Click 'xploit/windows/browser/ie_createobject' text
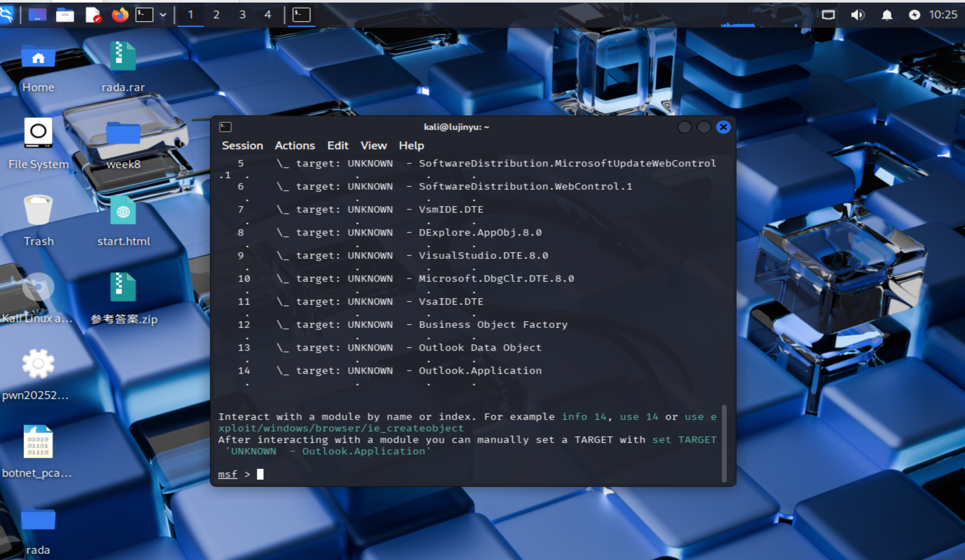Image resolution: width=965 pixels, height=560 pixels. 341,428
